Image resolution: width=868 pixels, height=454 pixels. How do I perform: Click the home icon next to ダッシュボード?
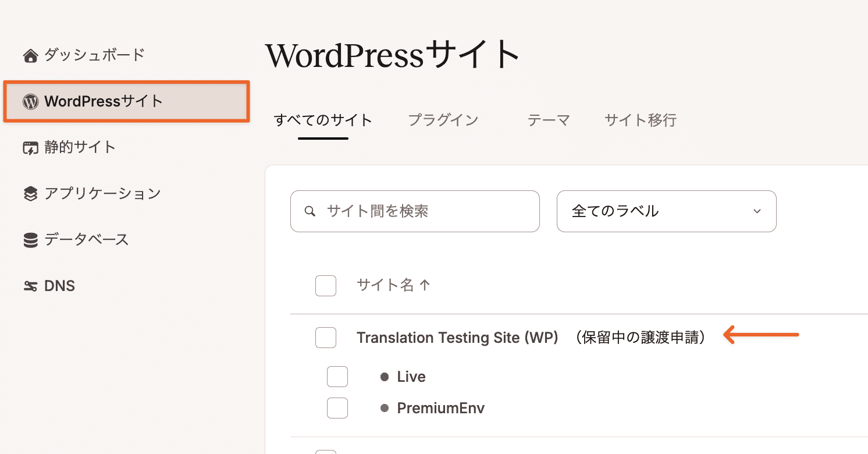[x=30, y=56]
